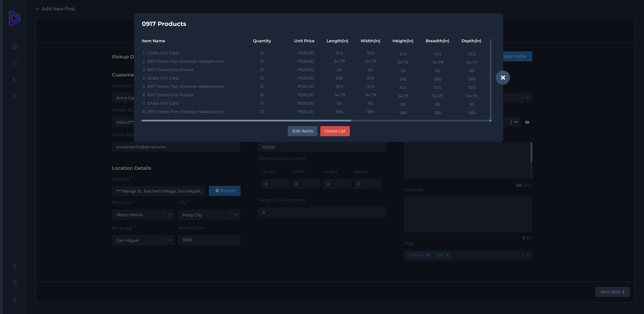644x314 pixels.
Task: Click the P500.50 unit price cell
Action: [x=306, y=87]
